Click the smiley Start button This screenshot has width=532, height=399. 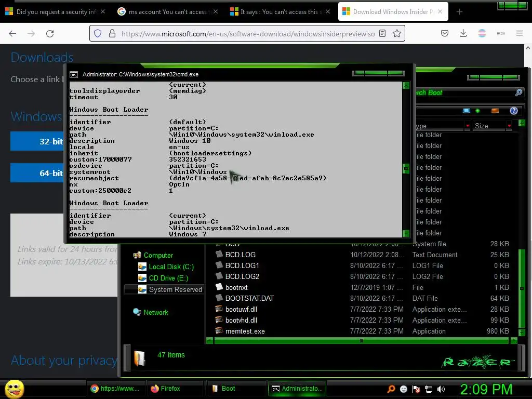tap(14, 389)
